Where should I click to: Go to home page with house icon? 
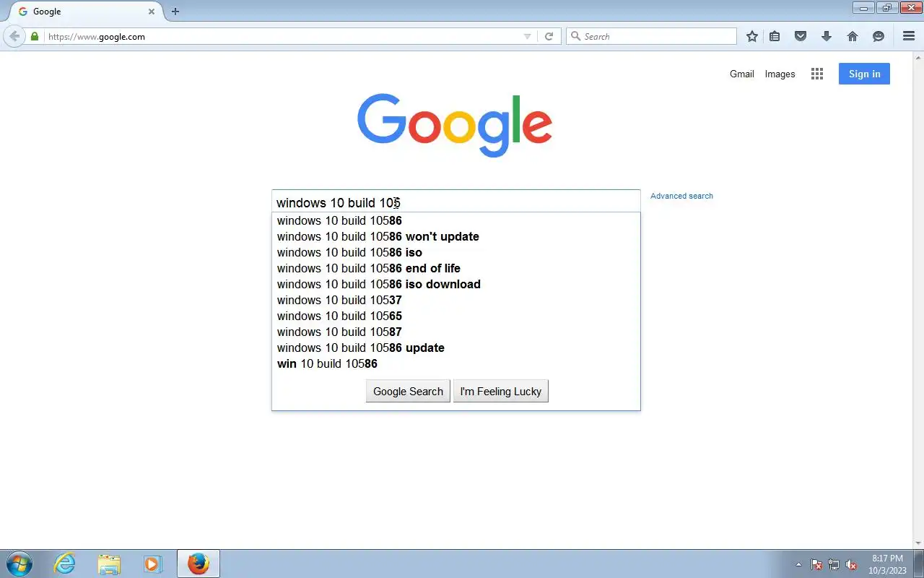click(853, 36)
